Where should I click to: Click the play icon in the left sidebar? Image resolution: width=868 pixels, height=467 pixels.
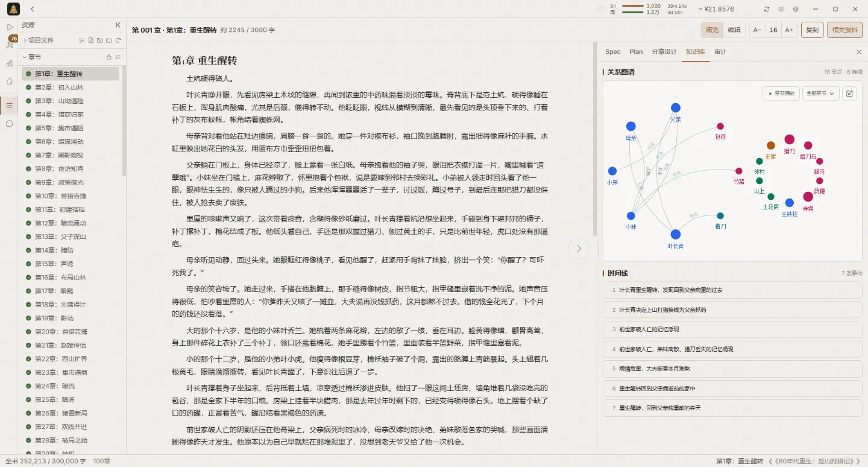[x=10, y=27]
